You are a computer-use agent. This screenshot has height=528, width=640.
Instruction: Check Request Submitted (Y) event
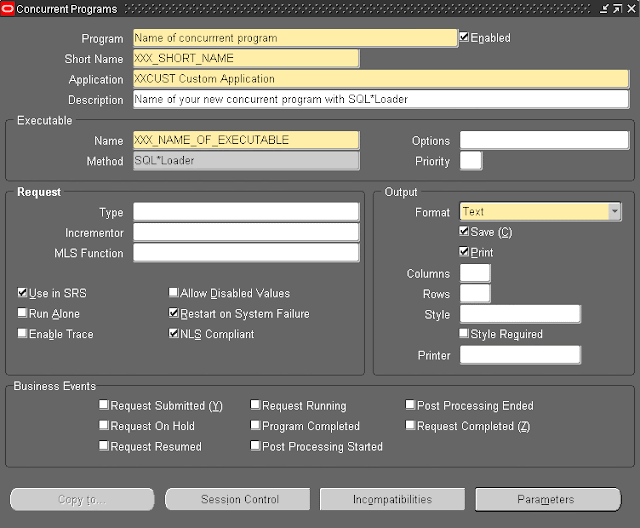104,405
